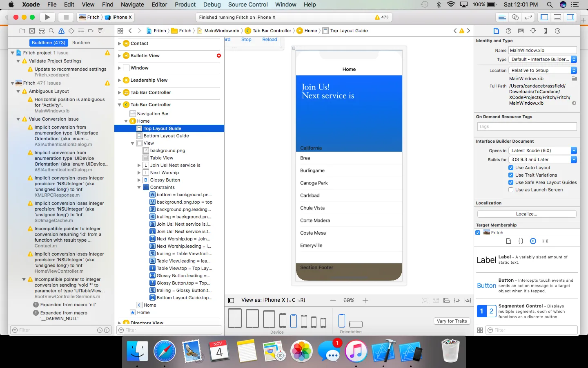This screenshot has height=368, width=588.
Task: Open the Align constraints tool
Action: [x=446, y=300]
